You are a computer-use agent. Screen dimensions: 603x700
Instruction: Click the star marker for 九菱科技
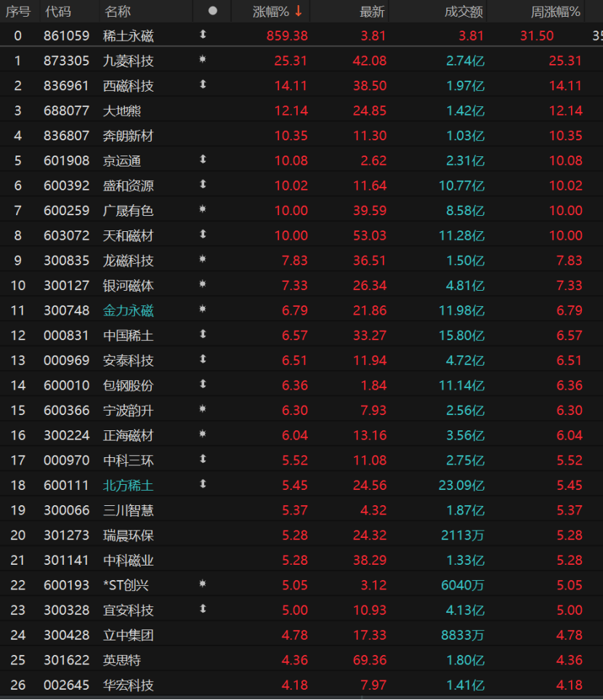203,59
